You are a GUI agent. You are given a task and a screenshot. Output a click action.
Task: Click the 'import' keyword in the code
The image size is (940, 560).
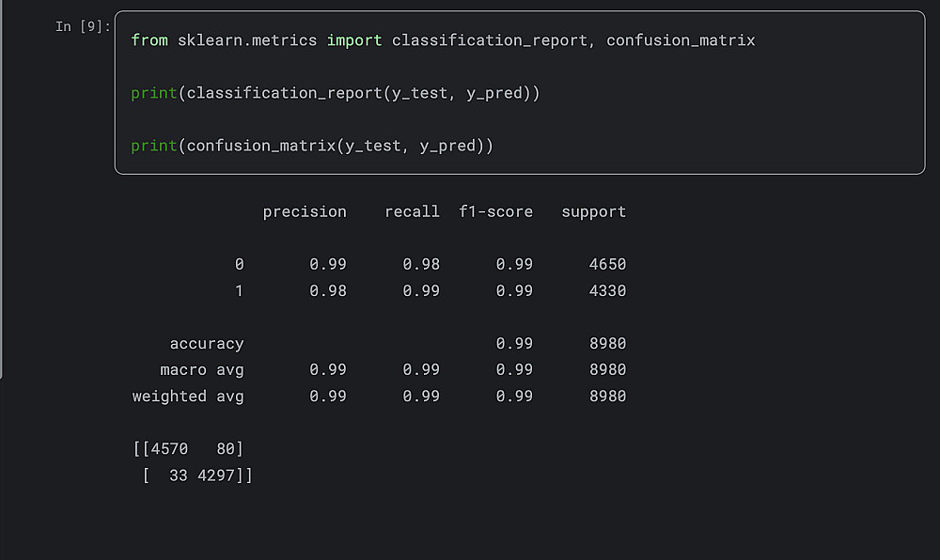point(354,40)
